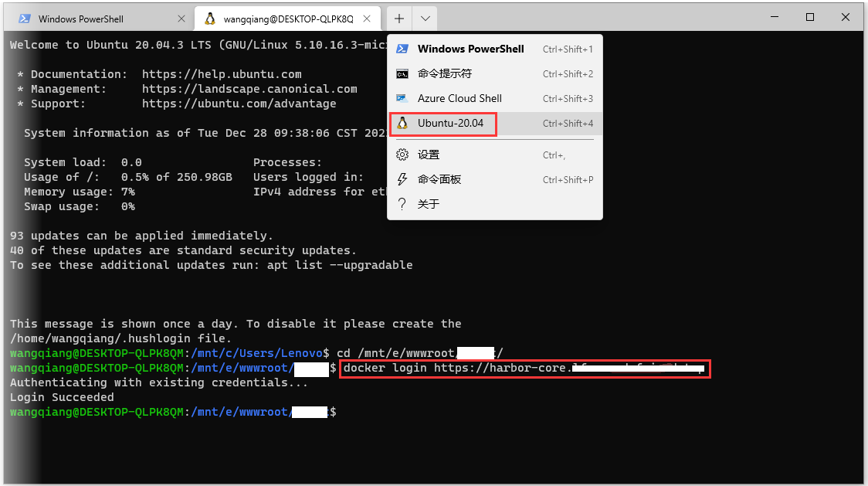Click the command prompt icon in menu
The image size is (868, 486).
(402, 73)
